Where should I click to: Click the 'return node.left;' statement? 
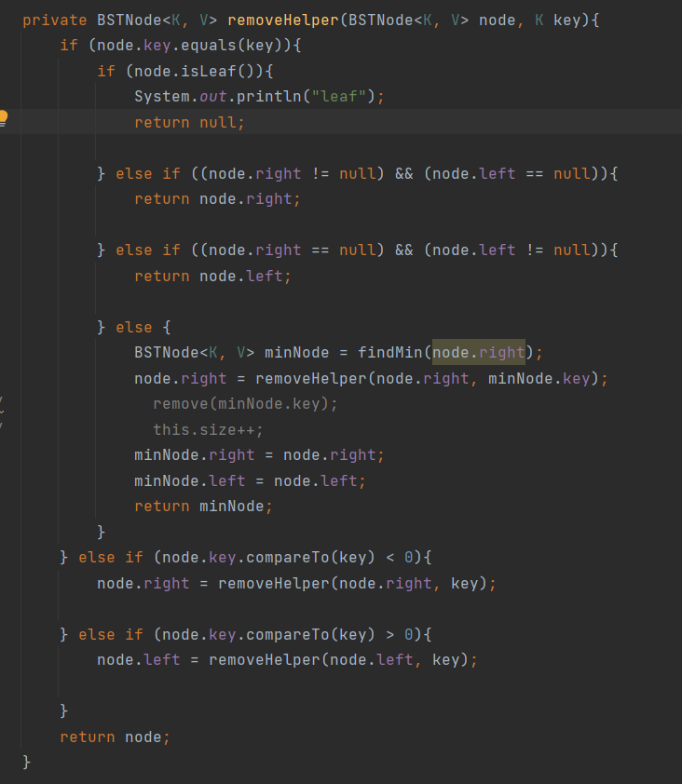(212, 276)
